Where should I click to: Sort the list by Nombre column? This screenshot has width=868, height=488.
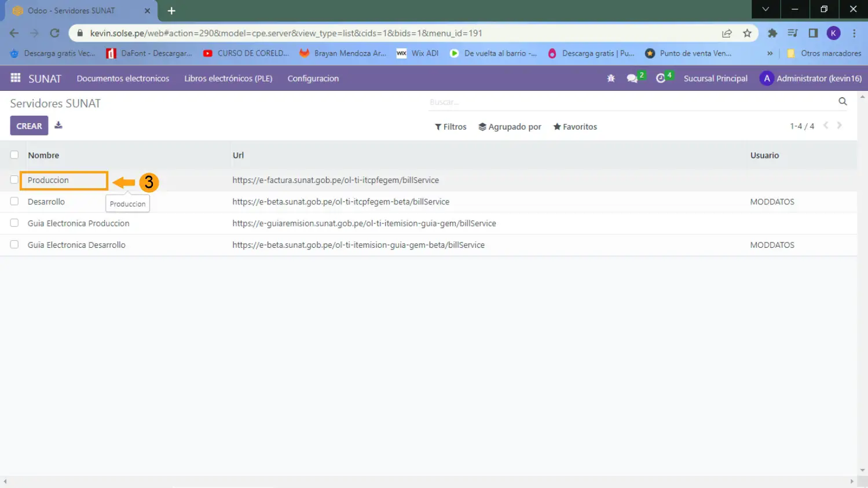[43, 155]
